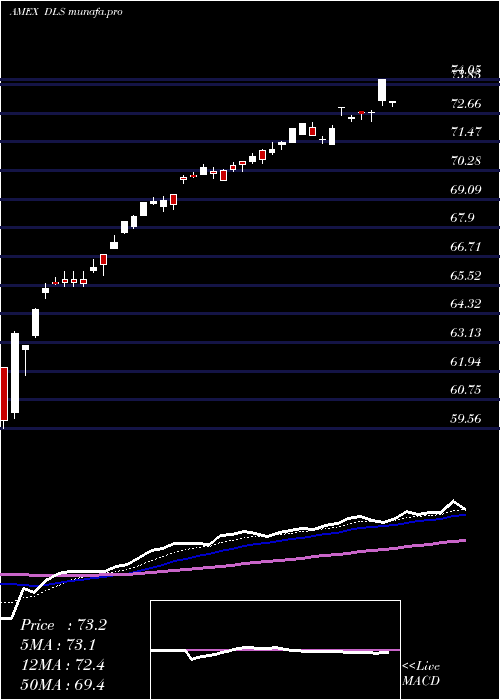Click the 67.9 price axis label
The width and height of the screenshot is (500, 700).
tap(462, 218)
